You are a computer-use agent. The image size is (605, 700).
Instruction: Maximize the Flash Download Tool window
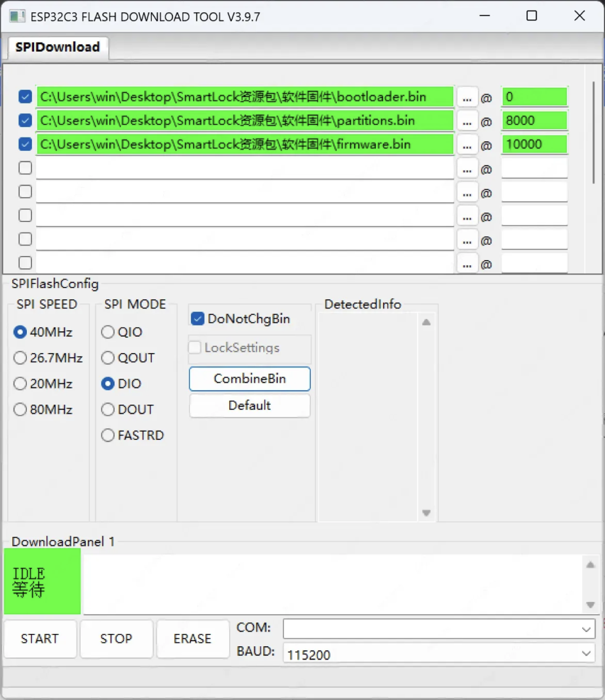pyautogui.click(x=532, y=16)
